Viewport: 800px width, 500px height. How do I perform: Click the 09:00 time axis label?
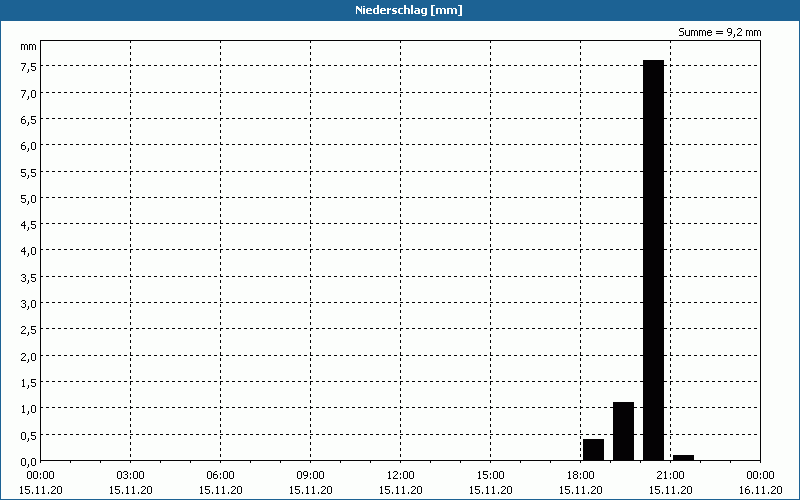click(311, 476)
